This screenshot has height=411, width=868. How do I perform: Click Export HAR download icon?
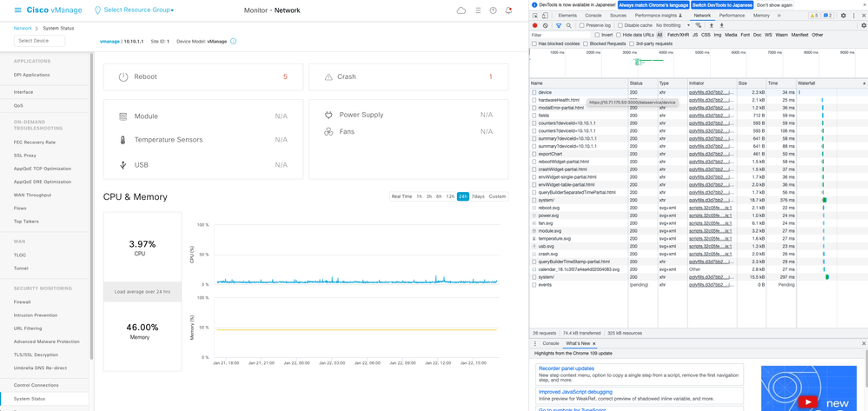721,25
